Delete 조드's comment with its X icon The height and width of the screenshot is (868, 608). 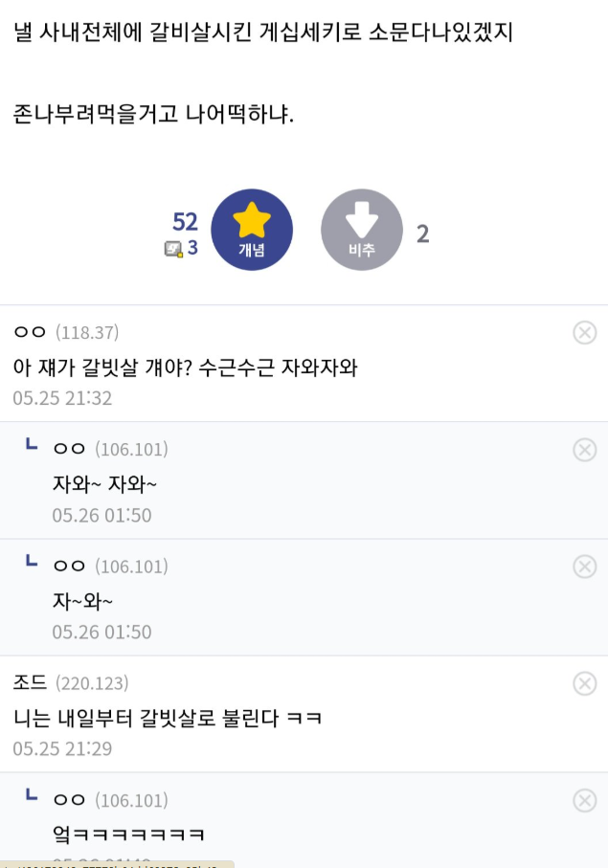(x=585, y=683)
